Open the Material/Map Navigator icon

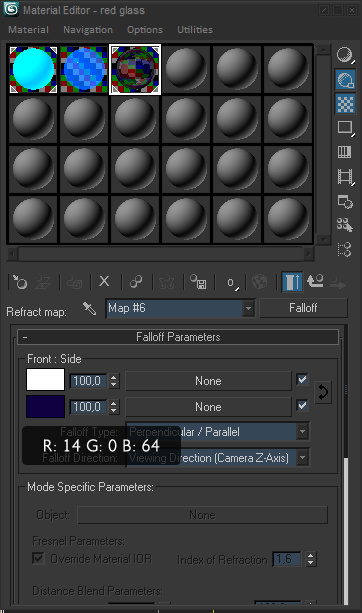pyautogui.click(x=345, y=249)
